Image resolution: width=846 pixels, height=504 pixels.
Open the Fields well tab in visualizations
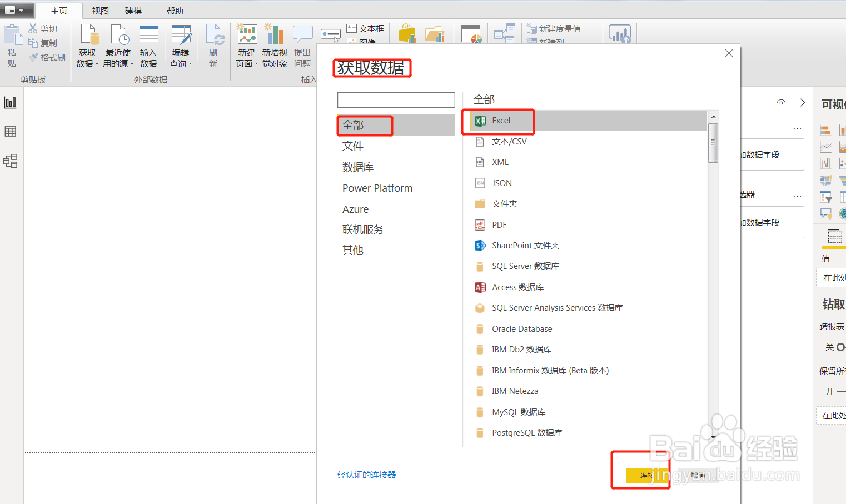pyautogui.click(x=835, y=237)
